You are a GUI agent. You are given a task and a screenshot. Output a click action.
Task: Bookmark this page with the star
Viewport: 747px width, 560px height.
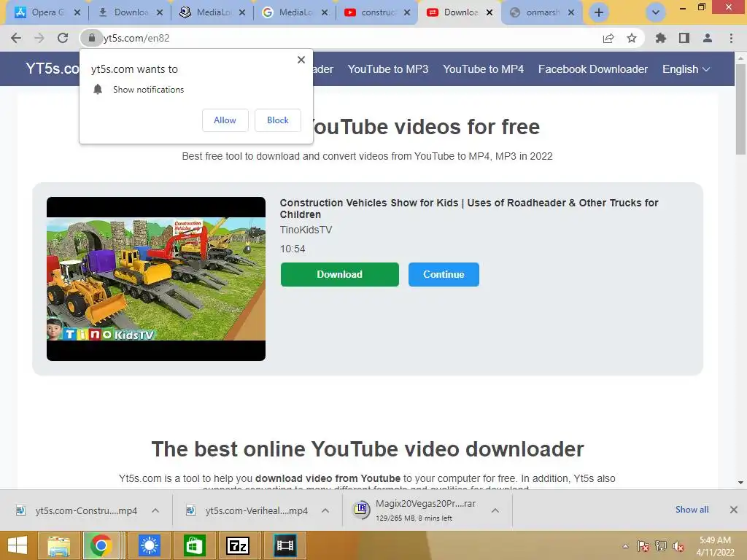click(632, 38)
